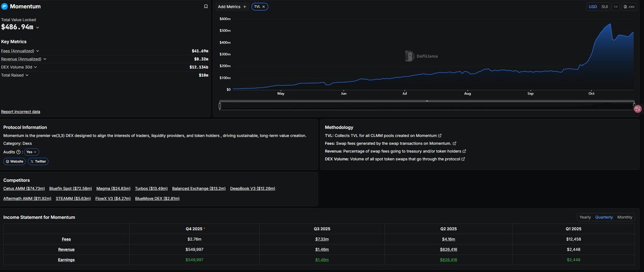Click the Momentum protocol logo
The width and height of the screenshot is (644, 272).
[4, 6]
